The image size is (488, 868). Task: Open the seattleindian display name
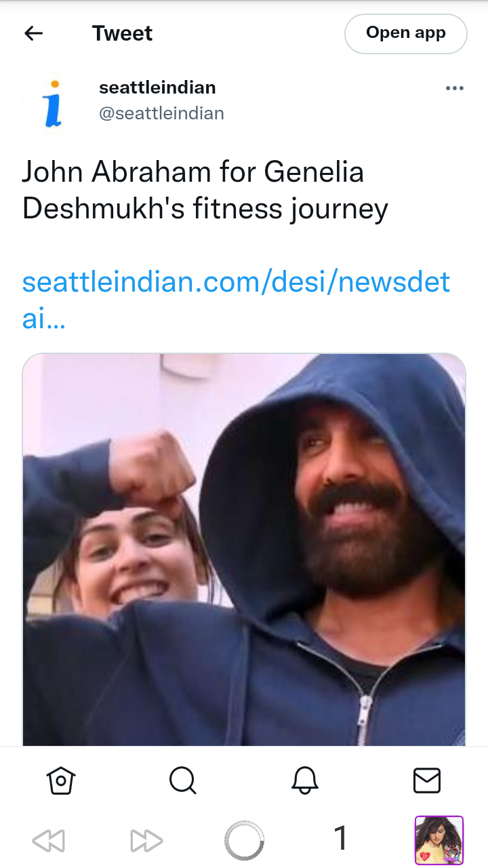point(157,87)
